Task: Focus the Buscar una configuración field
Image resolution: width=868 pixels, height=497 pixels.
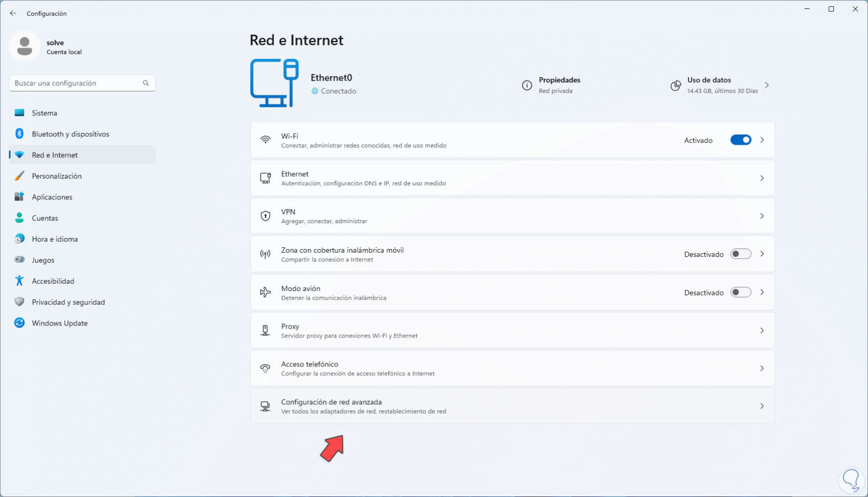Action: pyautogui.click(x=76, y=83)
